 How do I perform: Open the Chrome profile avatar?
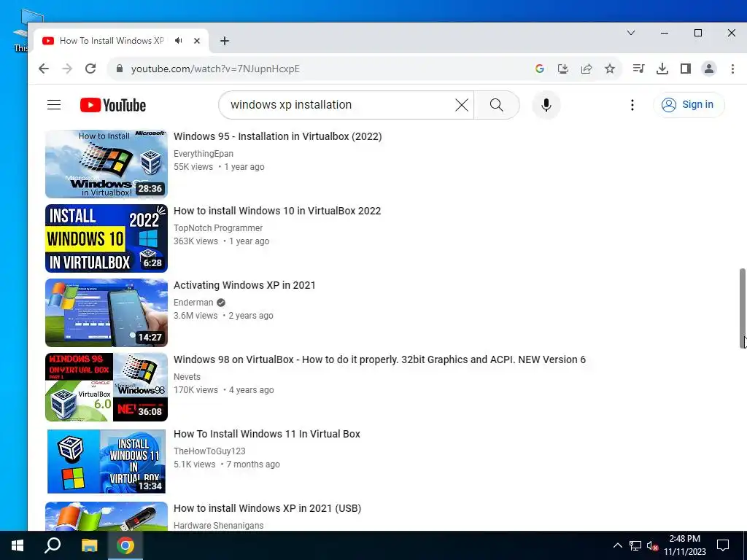coord(709,69)
